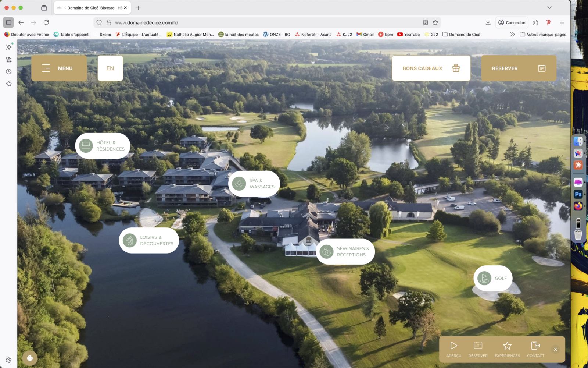The image size is (588, 368).
Task: Select the Loisirs & Découvertes hotspot
Action: [149, 241]
